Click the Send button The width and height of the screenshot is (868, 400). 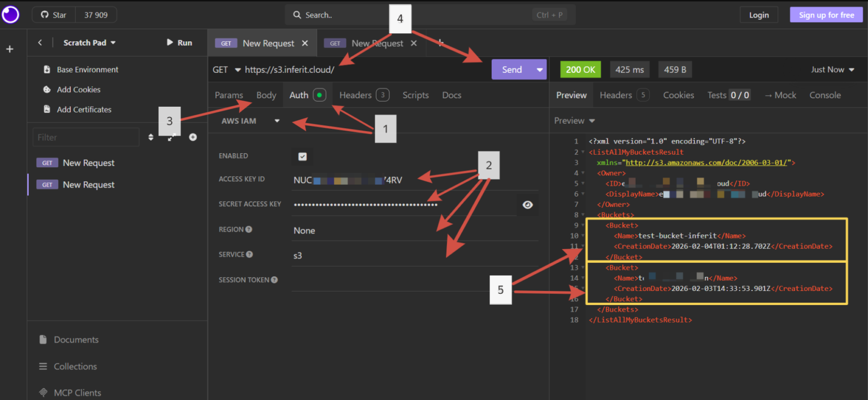click(512, 69)
